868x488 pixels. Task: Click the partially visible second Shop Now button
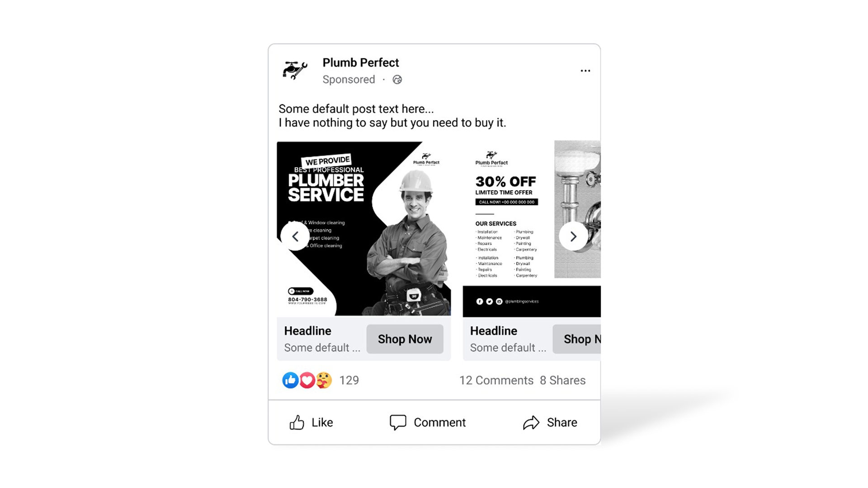point(577,339)
